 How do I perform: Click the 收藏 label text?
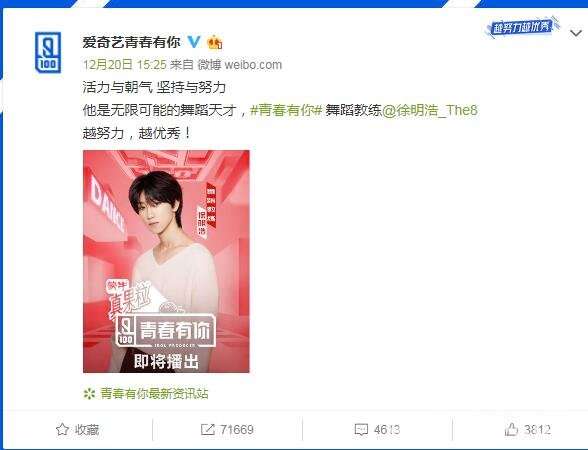click(x=87, y=430)
